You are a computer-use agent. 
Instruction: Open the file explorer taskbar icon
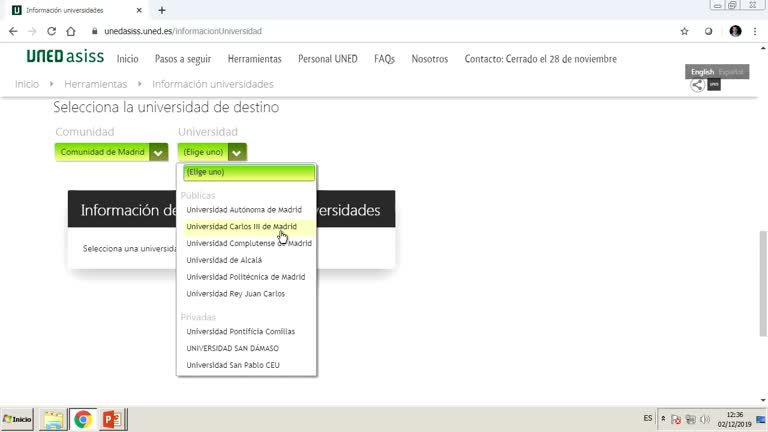tap(53, 419)
